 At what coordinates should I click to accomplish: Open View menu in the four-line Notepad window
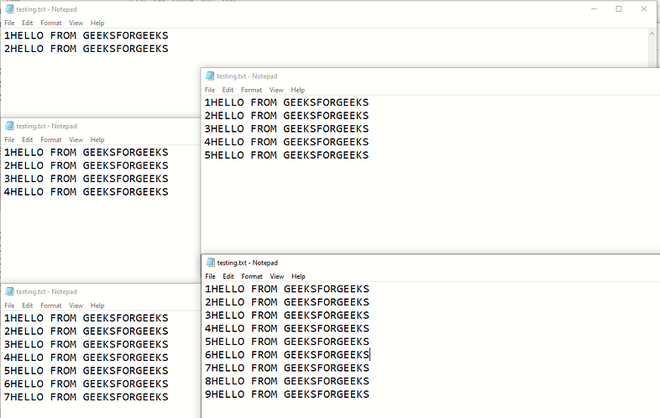coord(76,140)
